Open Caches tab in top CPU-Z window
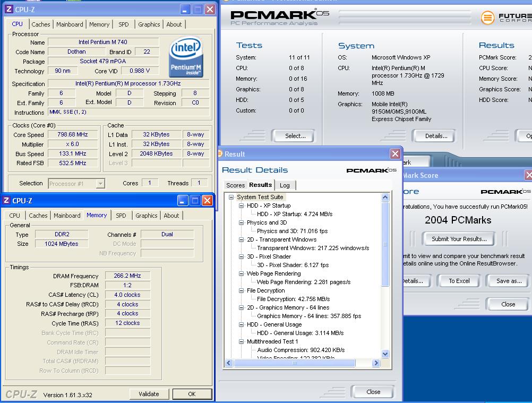 41,24
